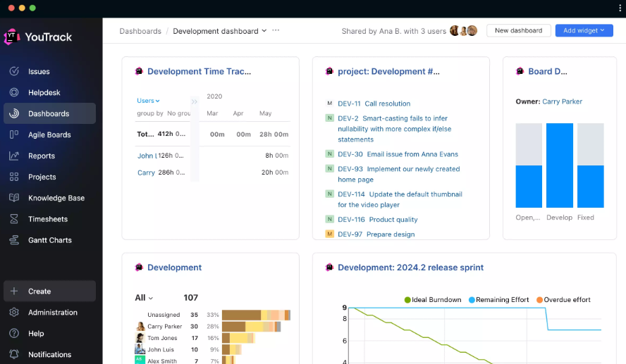Click the N priority badge of DEV-30

tap(329, 154)
